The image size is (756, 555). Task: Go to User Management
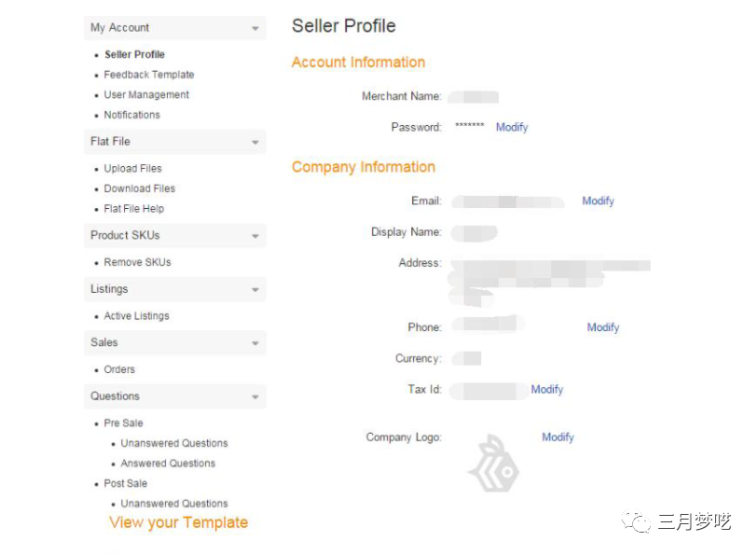click(146, 95)
